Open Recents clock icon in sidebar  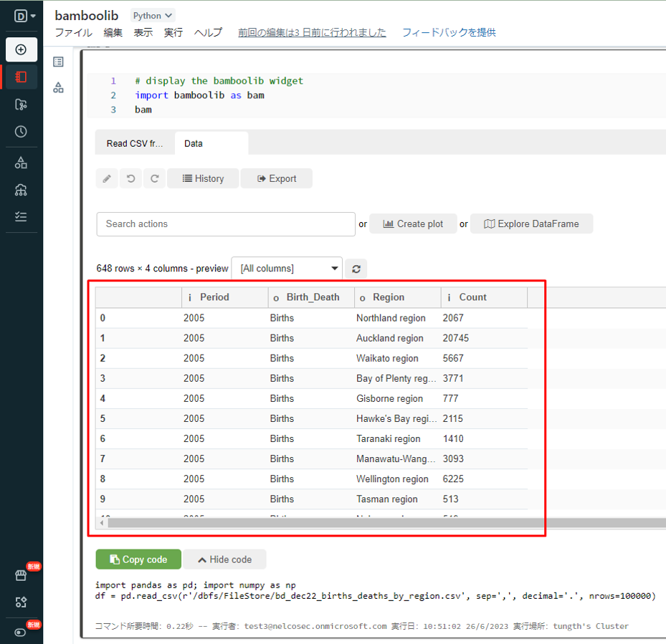[x=21, y=132]
